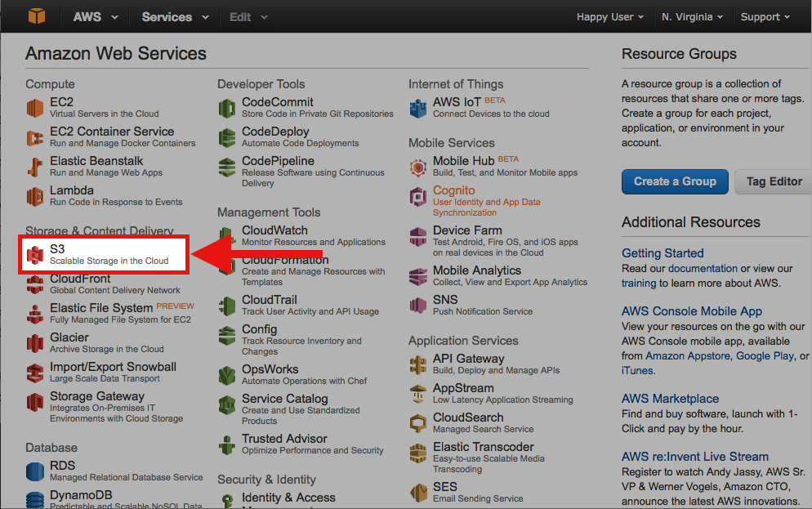This screenshot has height=509, width=812.
Task: Follow the AWS re:Invent Live Stream link
Action: pos(695,457)
